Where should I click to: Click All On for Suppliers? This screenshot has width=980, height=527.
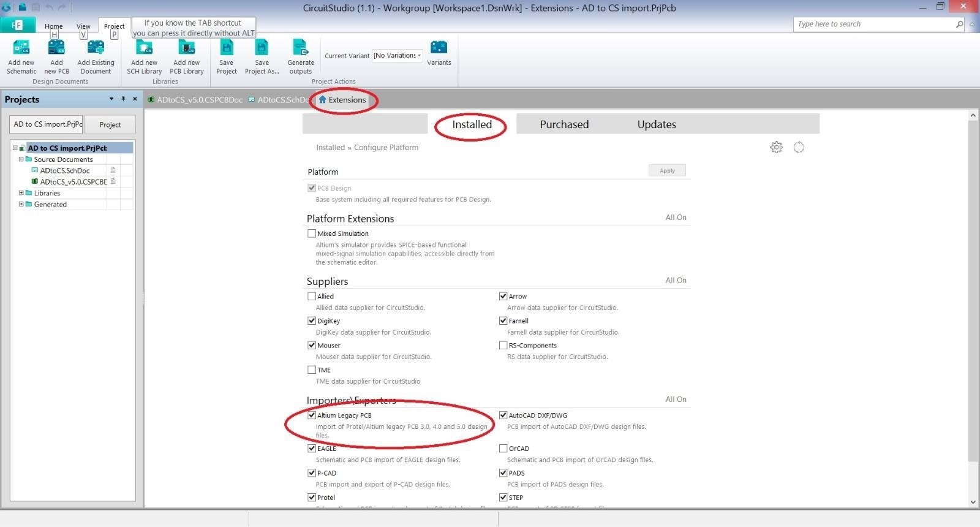point(676,280)
